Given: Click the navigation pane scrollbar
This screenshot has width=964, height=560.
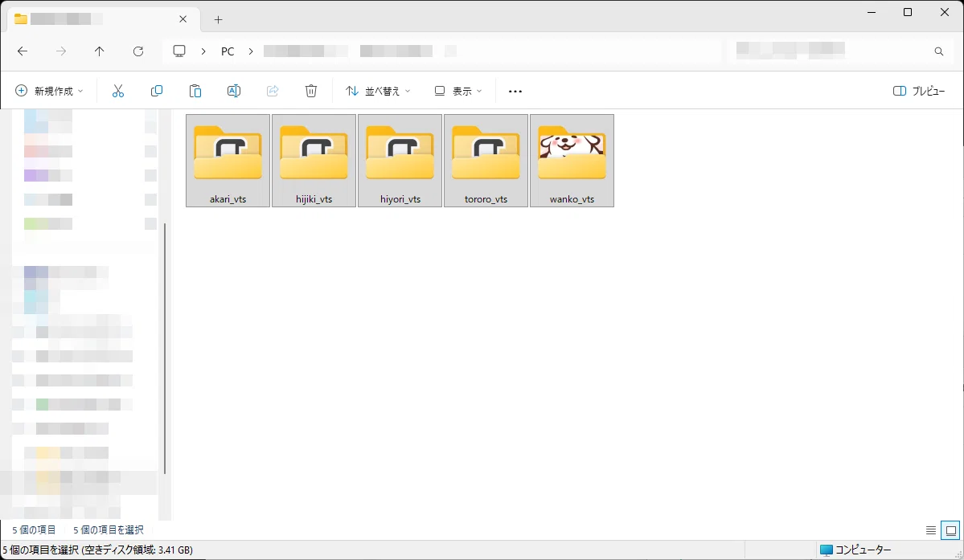Looking at the screenshot, I should (165, 349).
